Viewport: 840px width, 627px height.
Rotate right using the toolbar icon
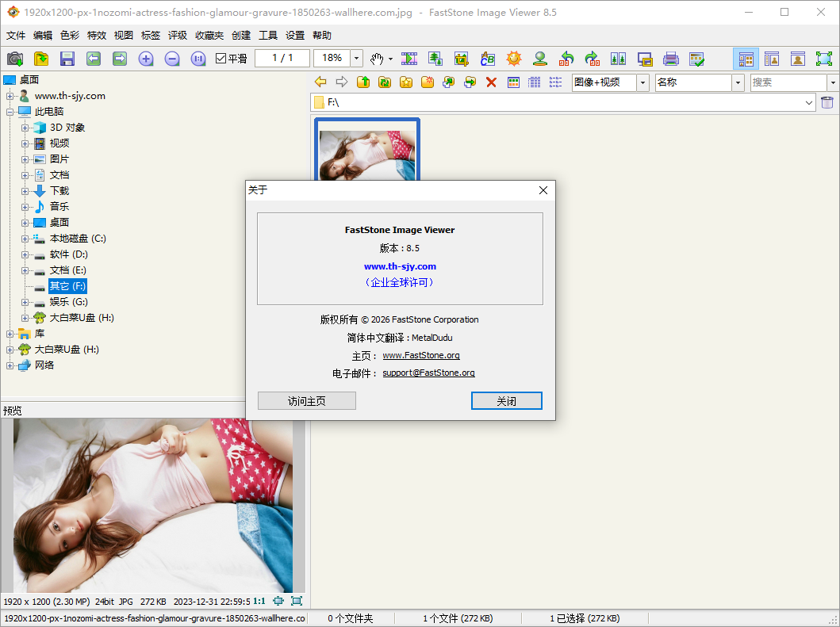click(592, 59)
